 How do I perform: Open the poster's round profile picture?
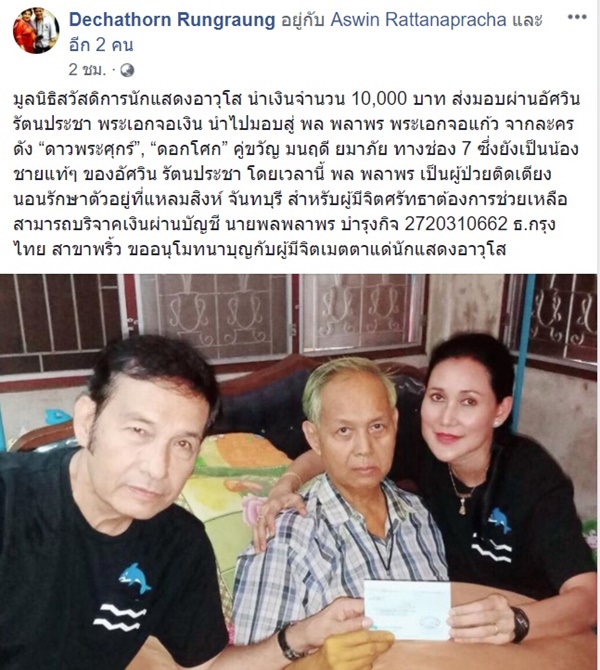pos(36,30)
